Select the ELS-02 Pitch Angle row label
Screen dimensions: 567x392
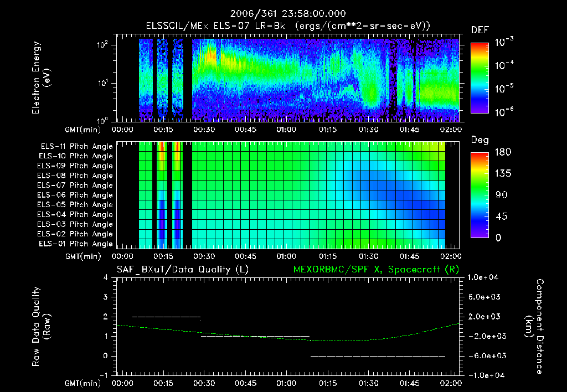tap(75, 234)
